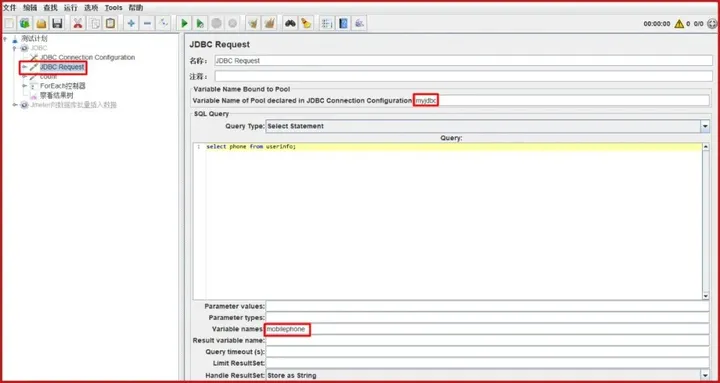Click the Stop test icon
The width and height of the screenshot is (720, 383).
[x=216, y=23]
